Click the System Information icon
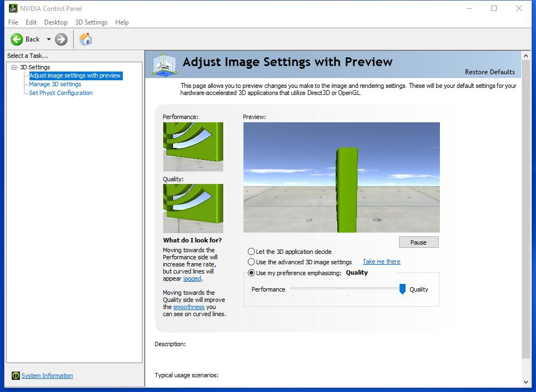 click(16, 376)
